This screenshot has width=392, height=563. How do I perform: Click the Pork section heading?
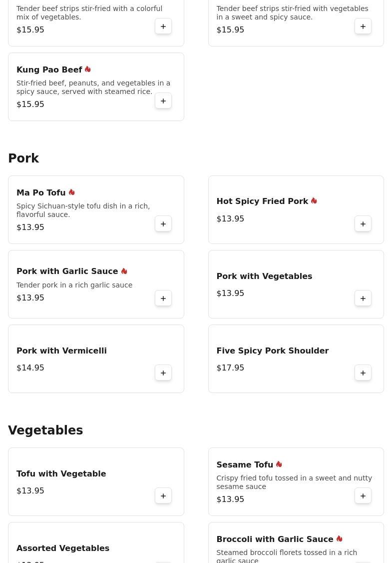23,158
